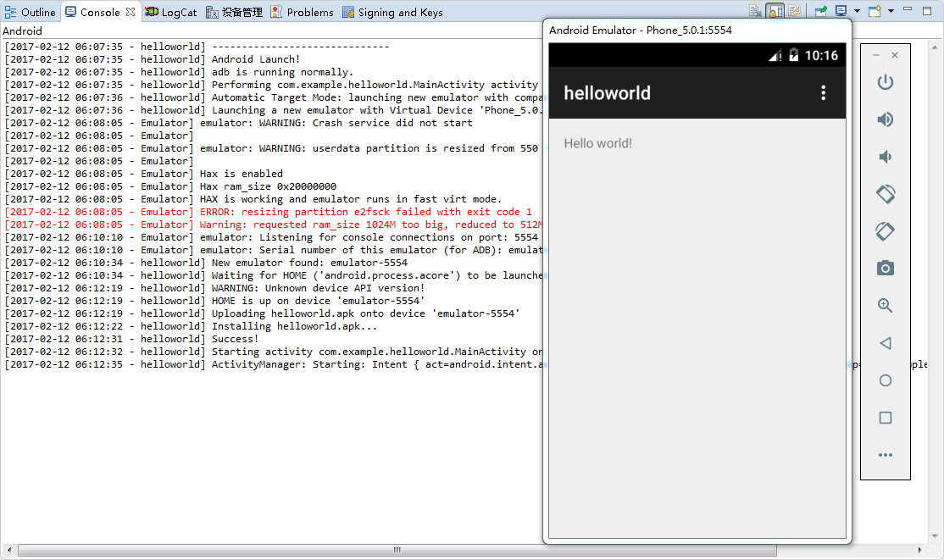The width and height of the screenshot is (944, 560).
Task: Tap the emulator Back triangle button
Action: point(885,343)
